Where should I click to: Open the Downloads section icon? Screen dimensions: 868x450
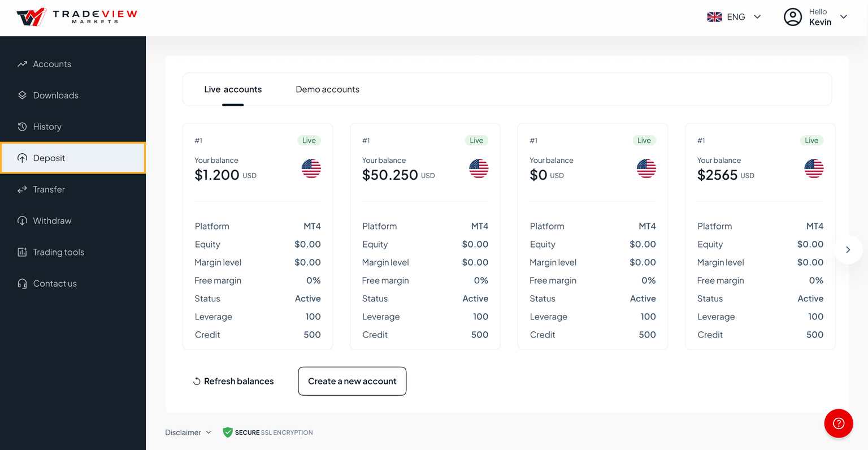pos(21,95)
